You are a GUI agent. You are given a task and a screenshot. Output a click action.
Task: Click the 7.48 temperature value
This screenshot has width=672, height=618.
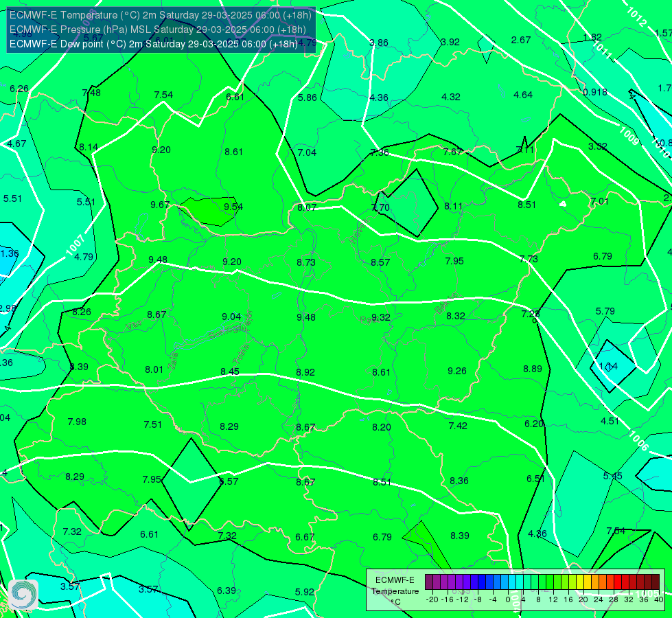(x=91, y=93)
